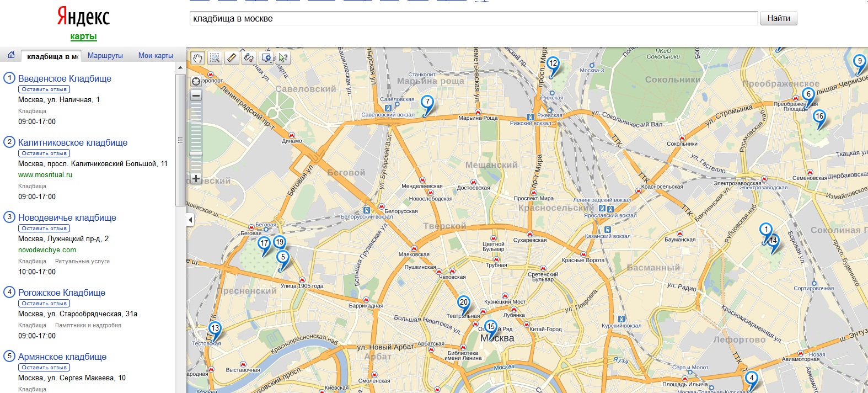Zoom out using the minus button

196,95
